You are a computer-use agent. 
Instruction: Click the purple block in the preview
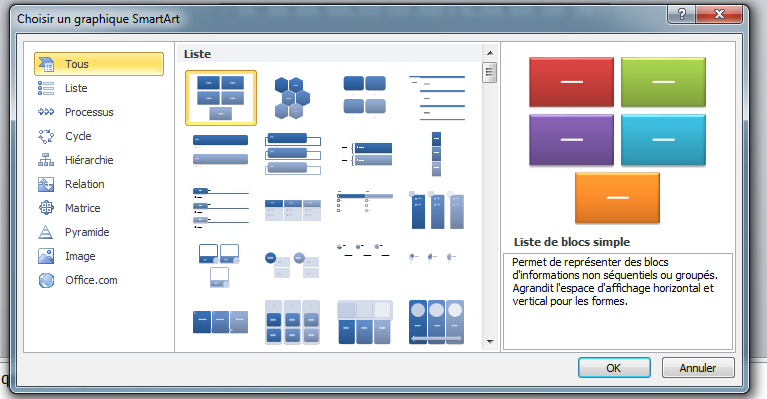[571, 140]
